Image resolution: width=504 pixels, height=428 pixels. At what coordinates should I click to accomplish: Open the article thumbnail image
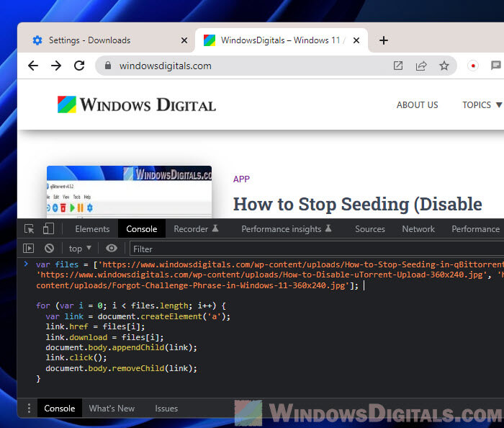point(129,192)
